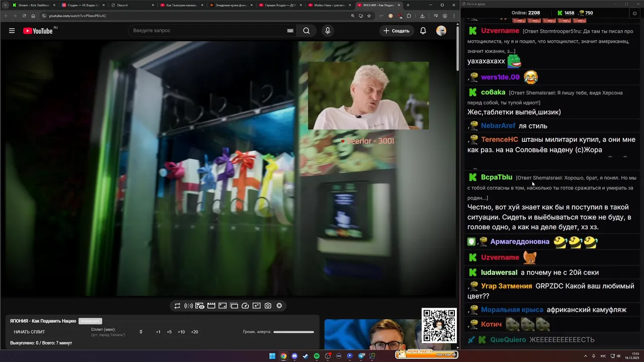This screenshot has height=362, width=644.
Task: Go back in Chrome
Action: [6, 16]
